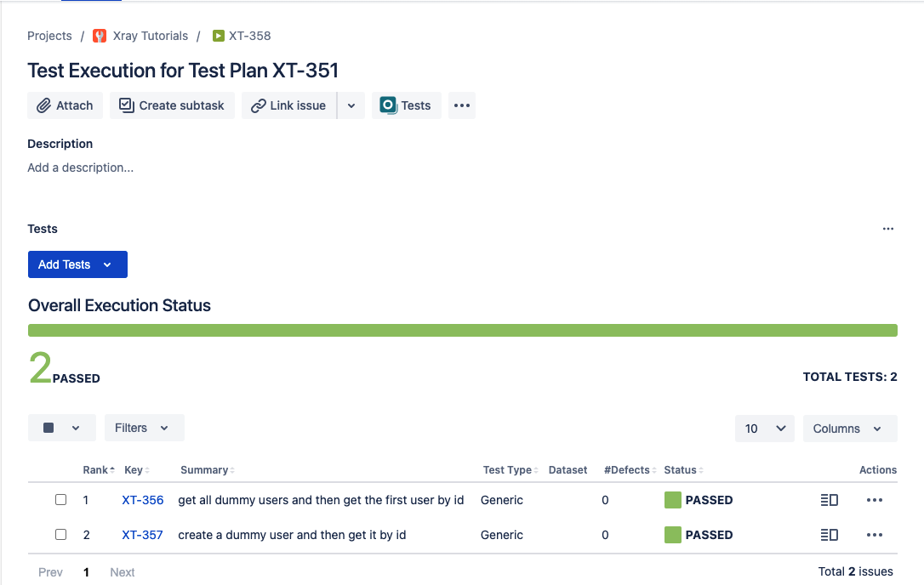
Task: Sort by Status column header
Action: 683,470
